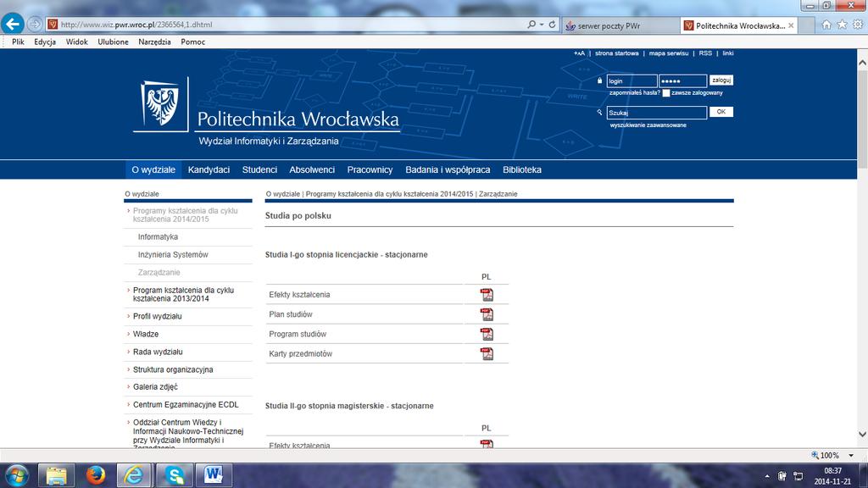The image size is (868, 488).
Task: Expand the Struktura organizacyjna sidebar item
Action: click(173, 369)
